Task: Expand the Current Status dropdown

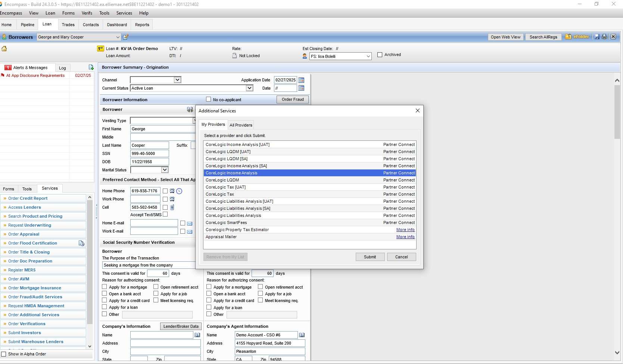Action: 249,88
